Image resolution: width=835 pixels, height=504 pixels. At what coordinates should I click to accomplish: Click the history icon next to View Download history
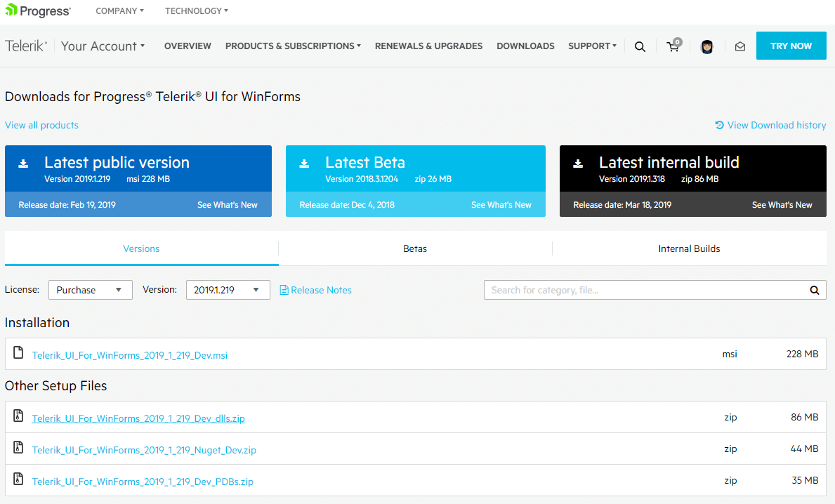[718, 125]
